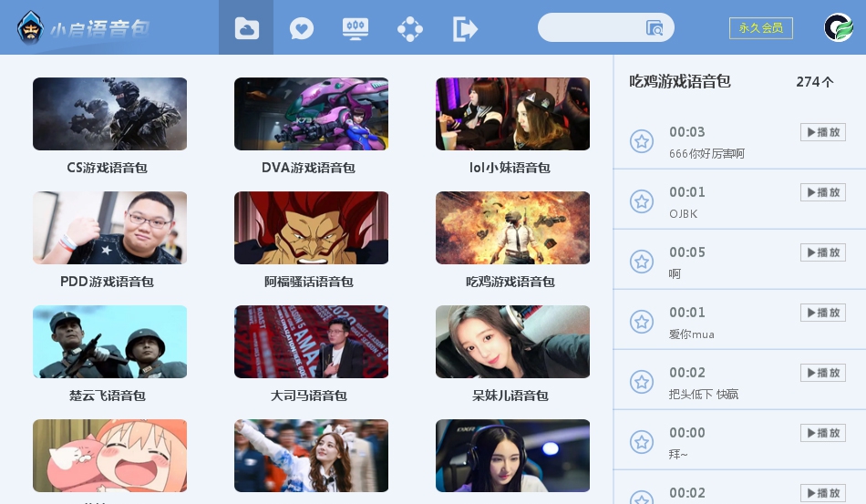Play the 啊 voice clip
The image size is (866, 504).
(823, 252)
